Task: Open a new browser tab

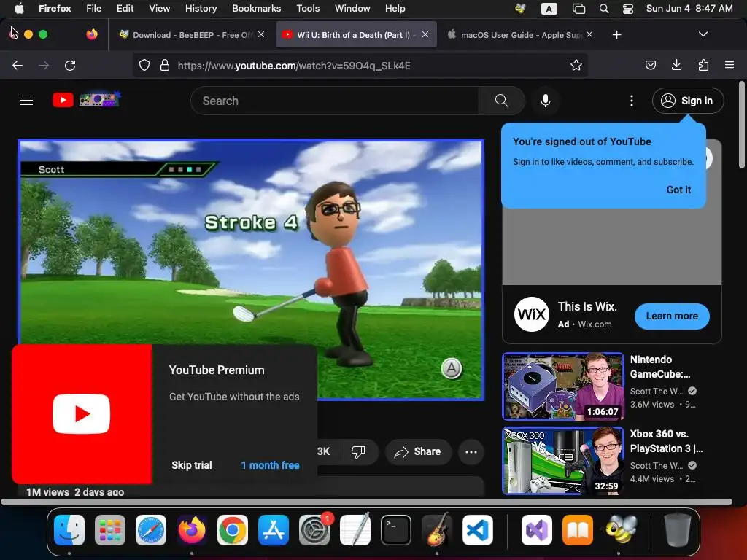Action: (x=616, y=35)
